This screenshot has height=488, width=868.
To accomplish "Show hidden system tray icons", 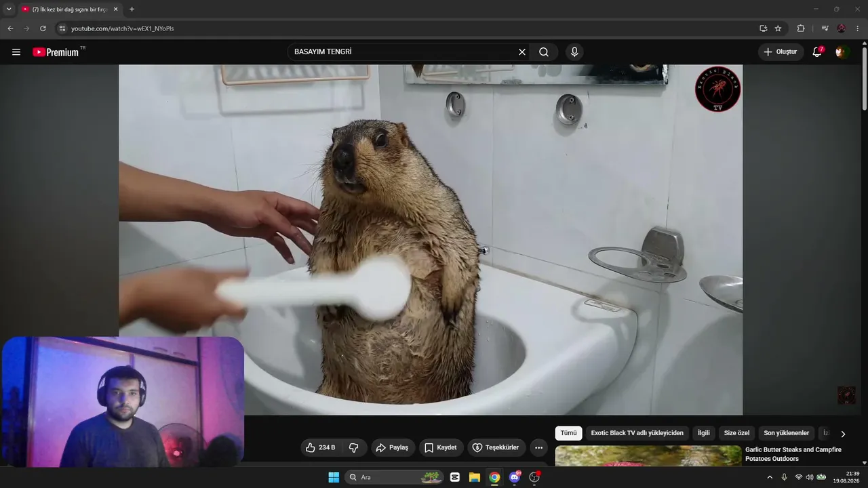I will [x=770, y=477].
